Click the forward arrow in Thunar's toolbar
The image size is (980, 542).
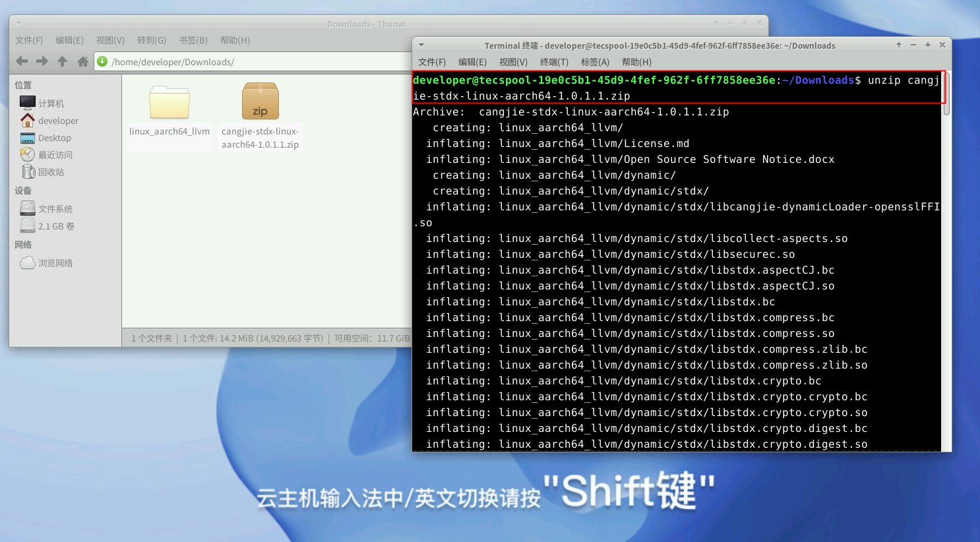[42, 61]
